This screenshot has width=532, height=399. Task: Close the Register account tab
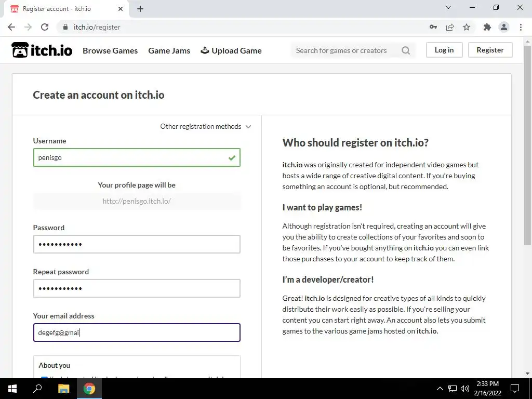point(121,9)
